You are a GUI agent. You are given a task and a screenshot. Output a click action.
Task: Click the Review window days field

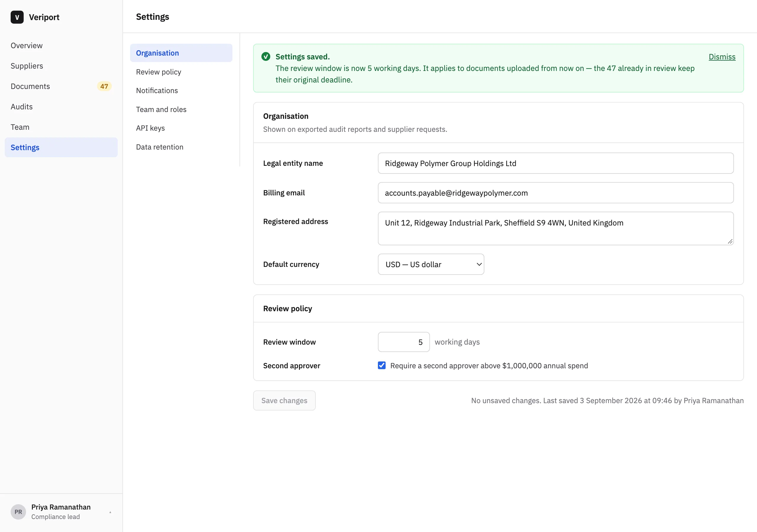click(404, 342)
